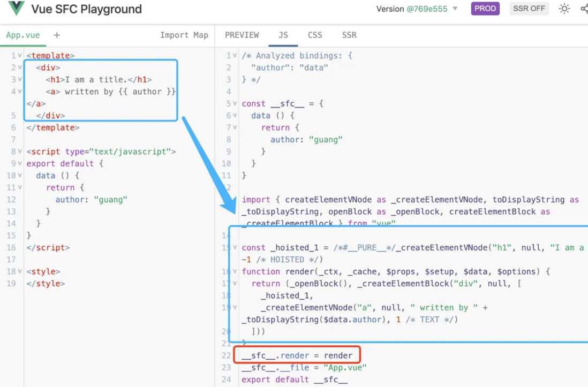Add a new file with the plus icon

(57, 35)
